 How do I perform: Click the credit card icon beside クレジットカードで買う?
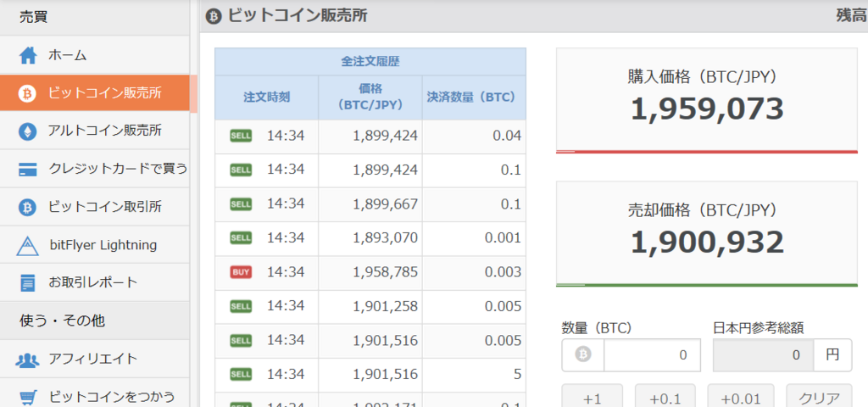27,169
